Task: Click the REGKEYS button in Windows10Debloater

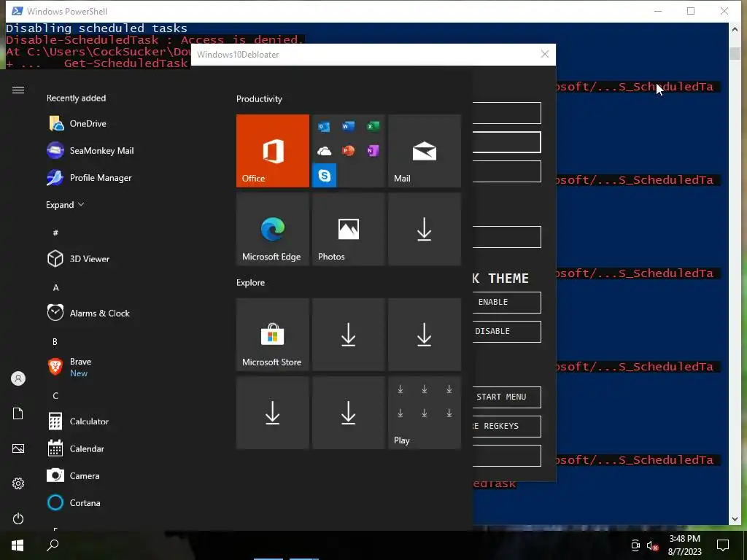Action: pos(507,426)
